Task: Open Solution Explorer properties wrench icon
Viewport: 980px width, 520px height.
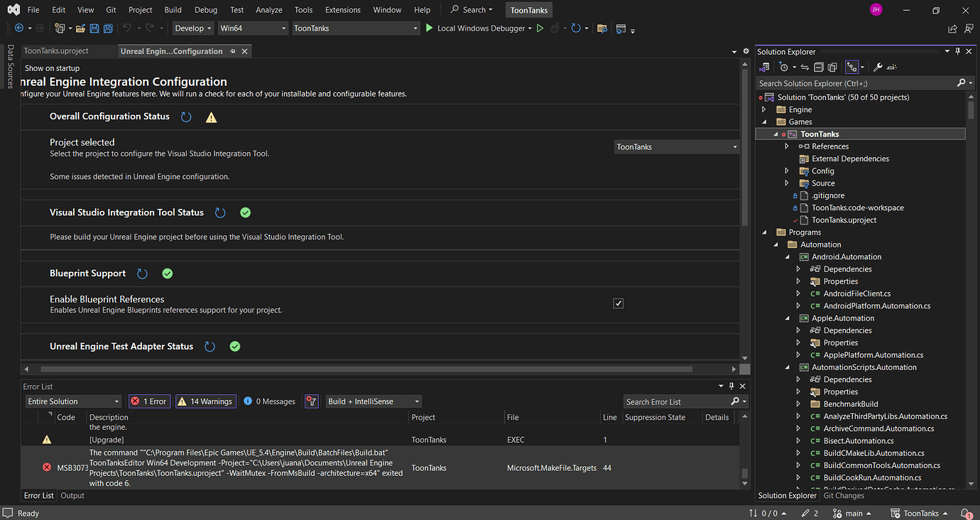Action: tap(878, 66)
